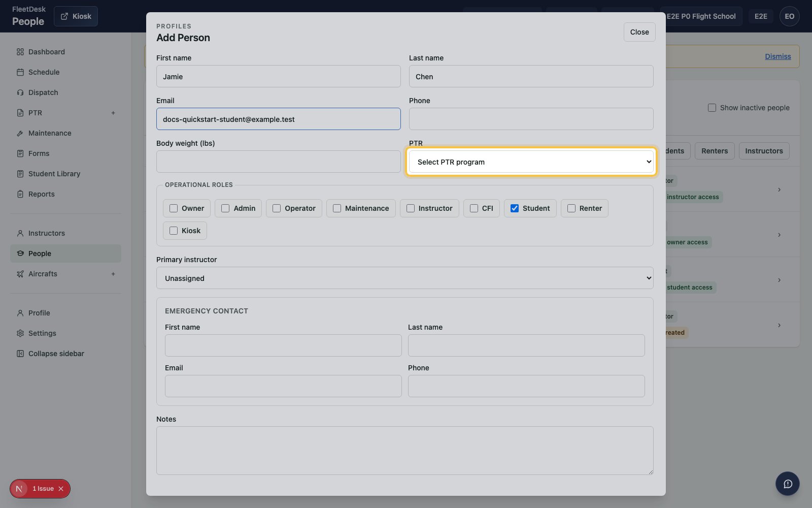Check the Maintenance role checkbox
The width and height of the screenshot is (812, 508).
tap(337, 208)
